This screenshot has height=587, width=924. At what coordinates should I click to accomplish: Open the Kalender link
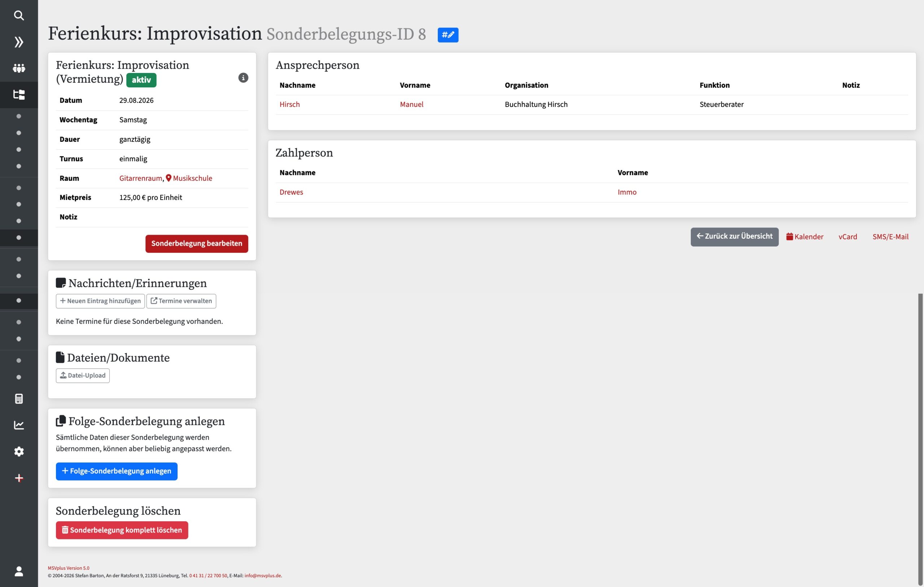point(805,237)
